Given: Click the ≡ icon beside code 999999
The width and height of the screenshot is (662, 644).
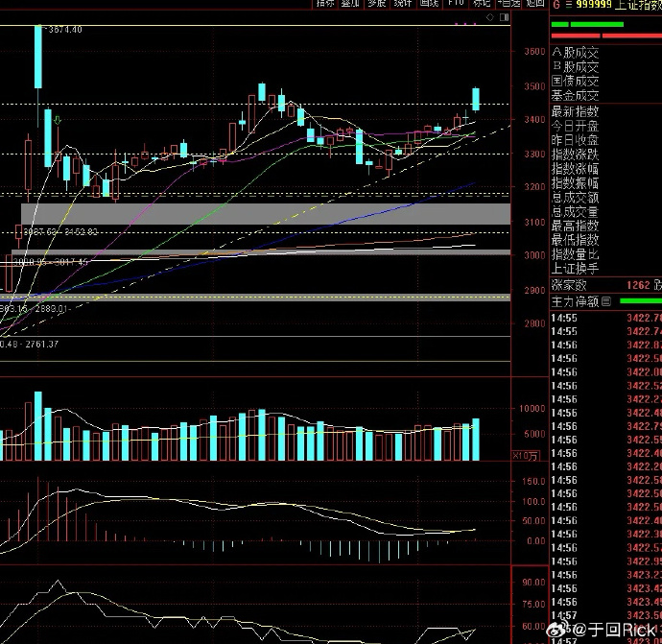Looking at the screenshot, I should coord(569,5).
